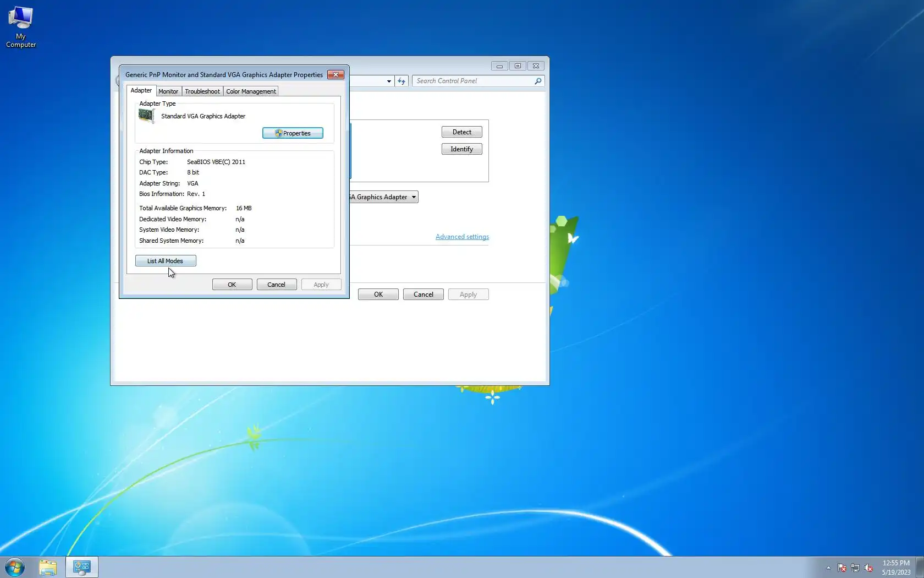Image resolution: width=924 pixels, height=578 pixels.
Task: Launch Windows Explorer from the taskbar
Action: point(48,567)
